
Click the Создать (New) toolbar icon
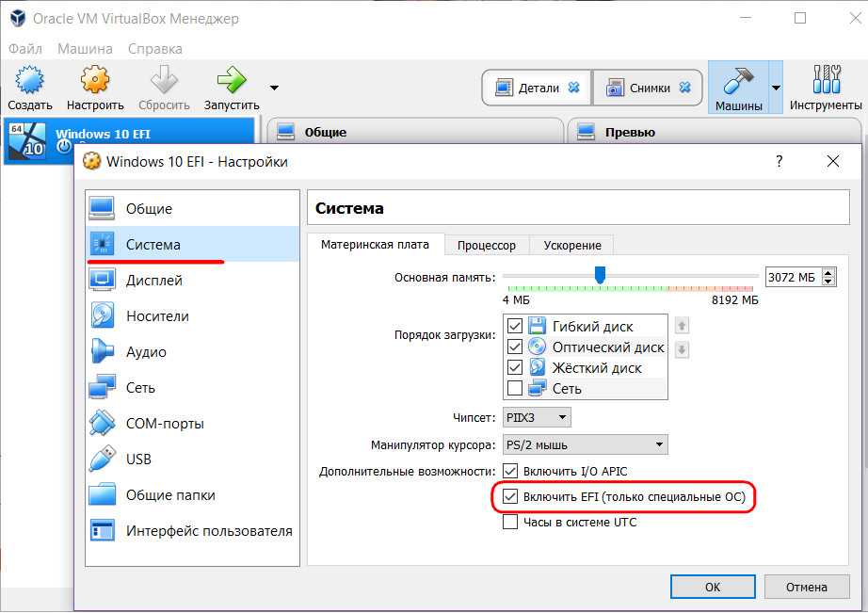tap(30, 81)
